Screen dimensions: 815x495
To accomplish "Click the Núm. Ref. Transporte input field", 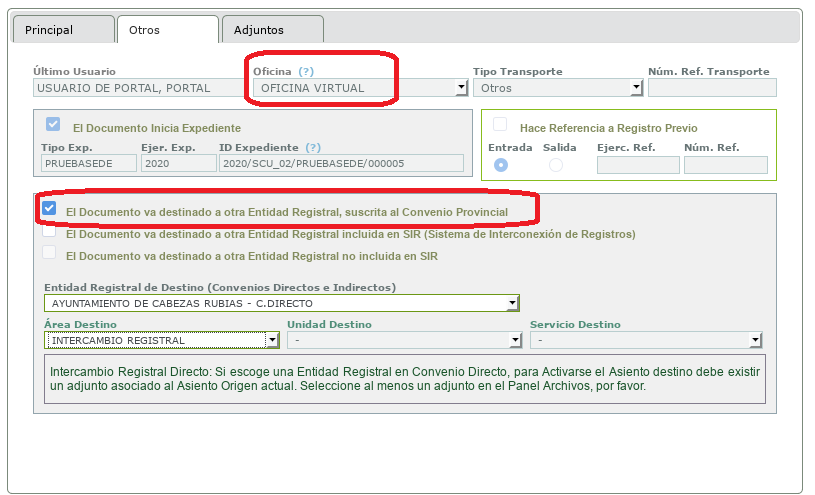I will coord(712,88).
